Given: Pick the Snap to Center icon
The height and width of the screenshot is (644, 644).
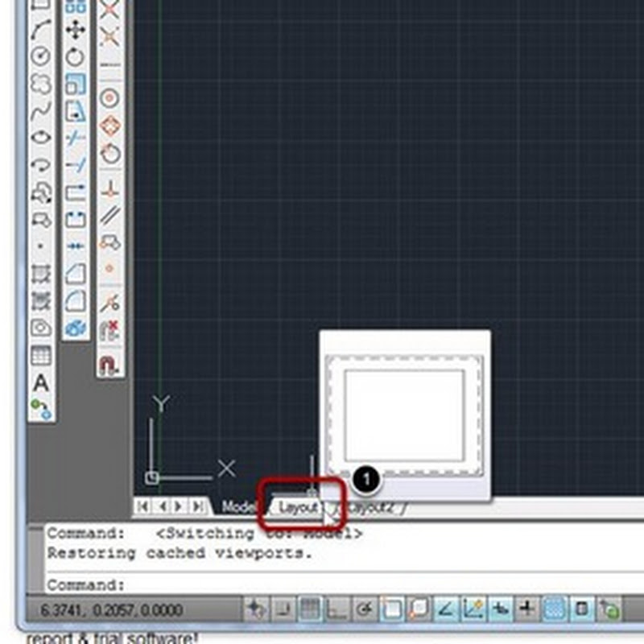Looking at the screenshot, I should [110, 97].
